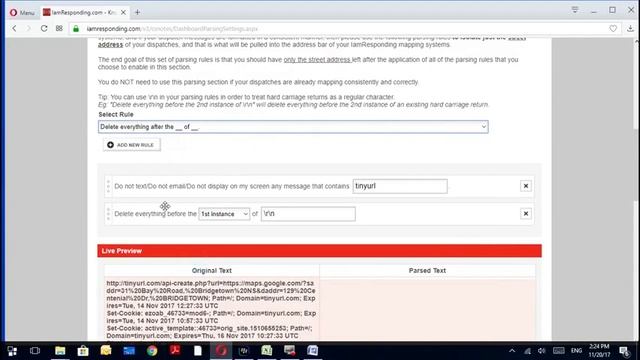Screen dimensions: 640x360
Task: Open the browser downloads icon
Action: pos(630,29)
